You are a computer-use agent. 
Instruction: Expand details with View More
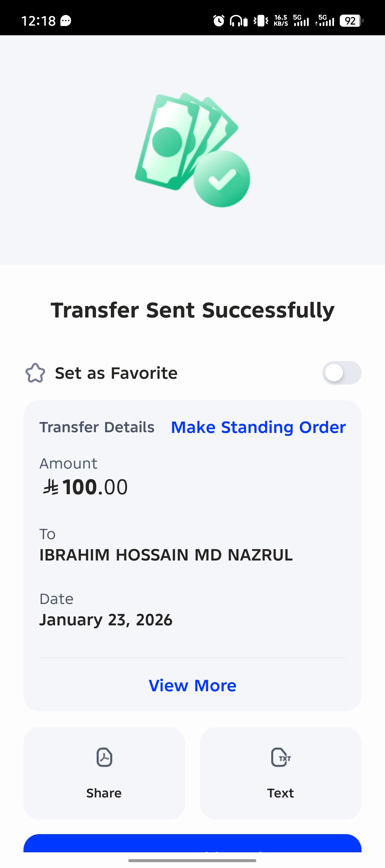(x=192, y=686)
